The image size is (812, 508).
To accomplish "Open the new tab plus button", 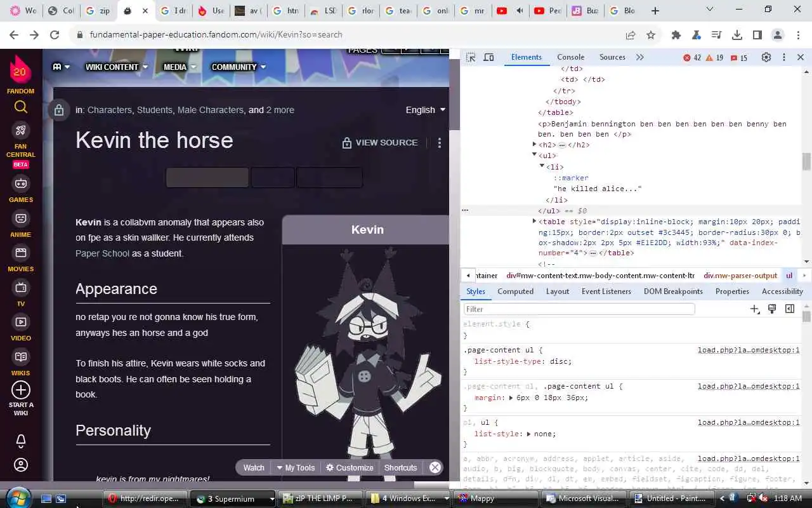I will click(x=655, y=11).
